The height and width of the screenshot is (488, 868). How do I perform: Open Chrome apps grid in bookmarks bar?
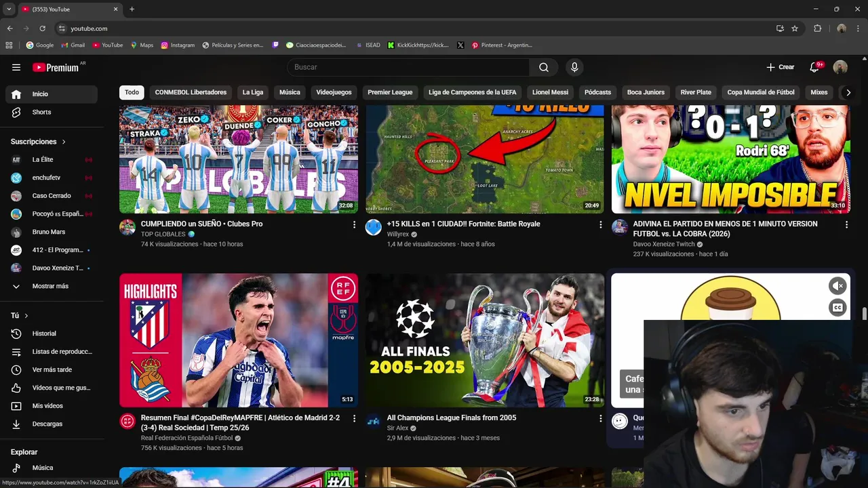(x=9, y=45)
